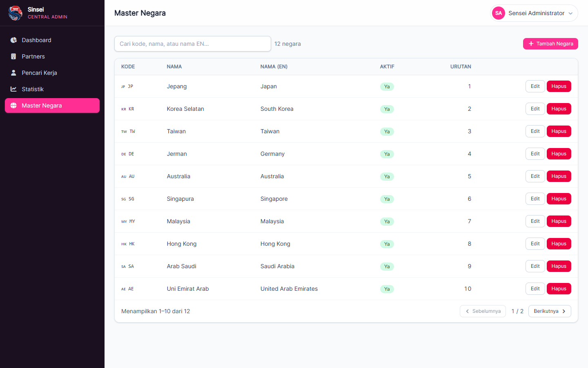The width and height of the screenshot is (588, 368).
Task: Click the SA avatar icon
Action: point(499,13)
